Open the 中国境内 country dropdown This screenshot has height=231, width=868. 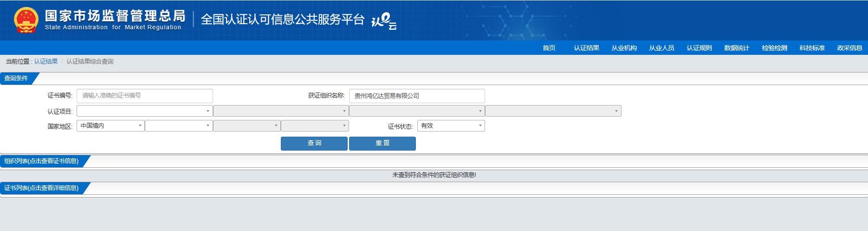coord(110,126)
